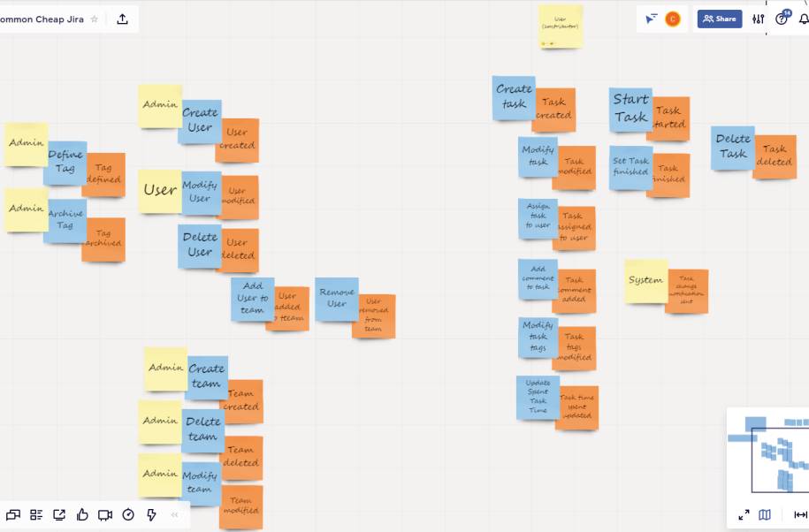This screenshot has height=532, width=809.
Task: Click the orange C user avatar
Action: (672, 19)
